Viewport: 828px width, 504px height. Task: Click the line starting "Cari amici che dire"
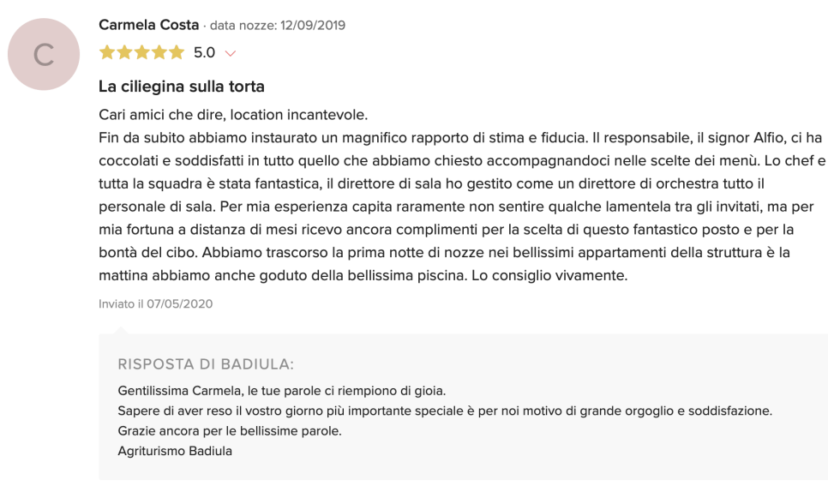(233, 115)
